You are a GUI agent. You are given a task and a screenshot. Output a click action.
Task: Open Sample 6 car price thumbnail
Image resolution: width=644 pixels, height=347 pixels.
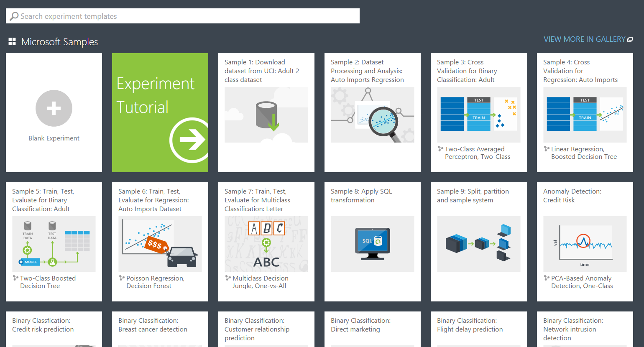click(x=160, y=244)
